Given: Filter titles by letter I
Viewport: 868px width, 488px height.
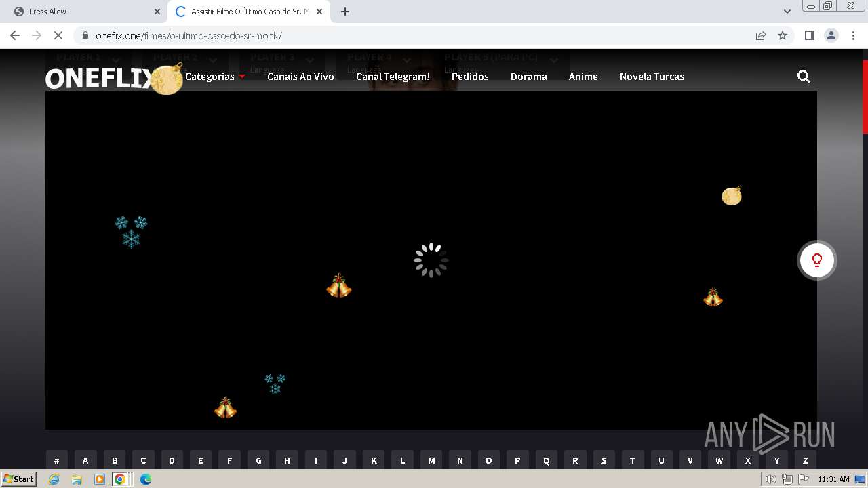Looking at the screenshot, I should click(316, 460).
